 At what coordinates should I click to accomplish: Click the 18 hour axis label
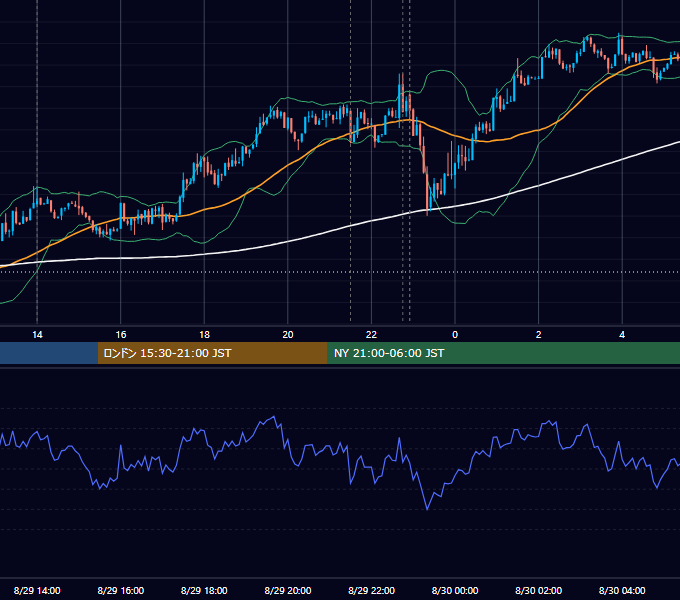[x=204, y=335]
